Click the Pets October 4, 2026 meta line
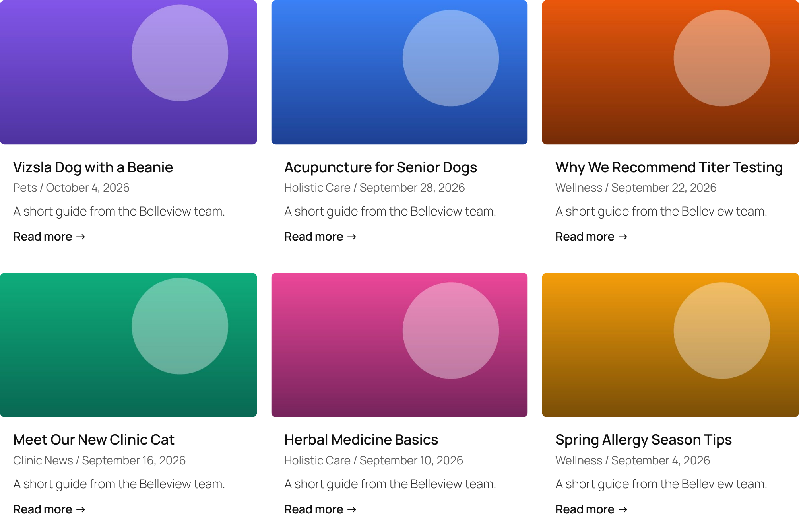The image size is (799, 532). tap(71, 188)
